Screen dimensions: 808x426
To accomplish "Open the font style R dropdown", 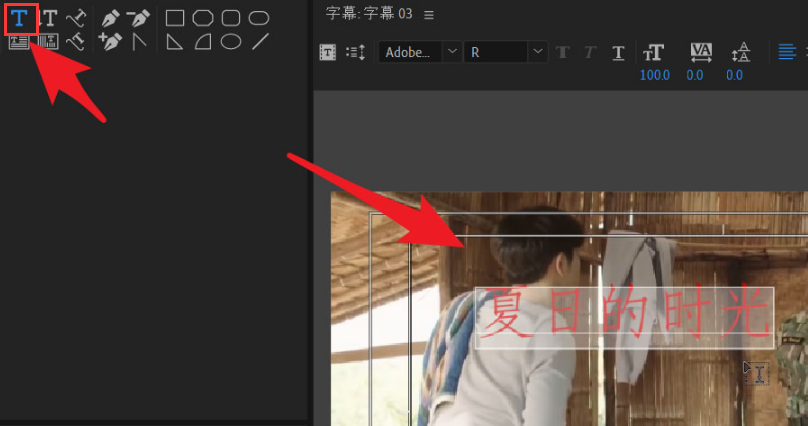I will click(x=537, y=52).
